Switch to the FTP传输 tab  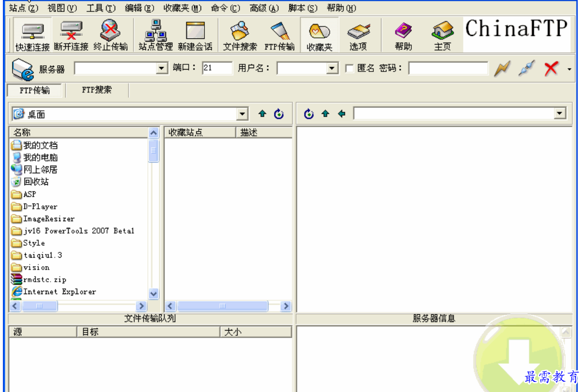coord(35,90)
